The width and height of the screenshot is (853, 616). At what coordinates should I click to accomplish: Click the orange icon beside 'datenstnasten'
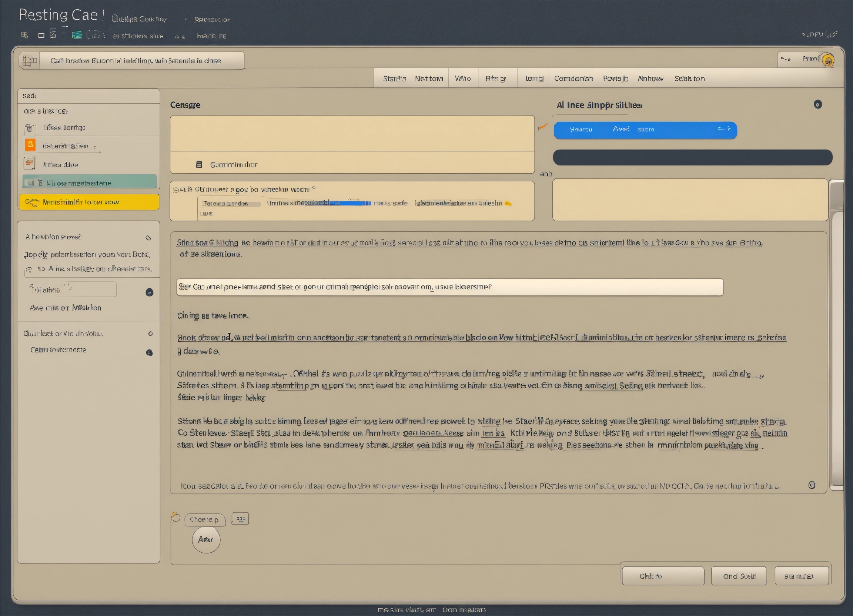point(30,145)
